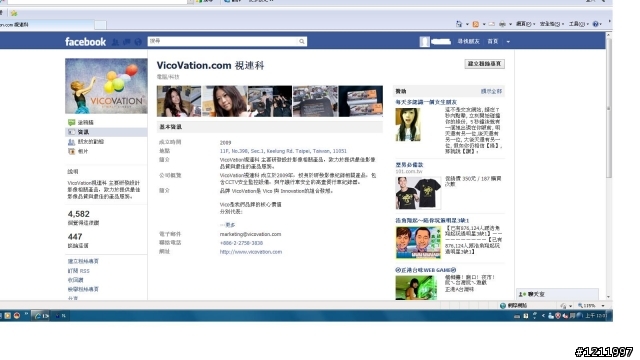
Task: Expand the dropdown next to print icon
Action: pyautogui.click(x=510, y=24)
